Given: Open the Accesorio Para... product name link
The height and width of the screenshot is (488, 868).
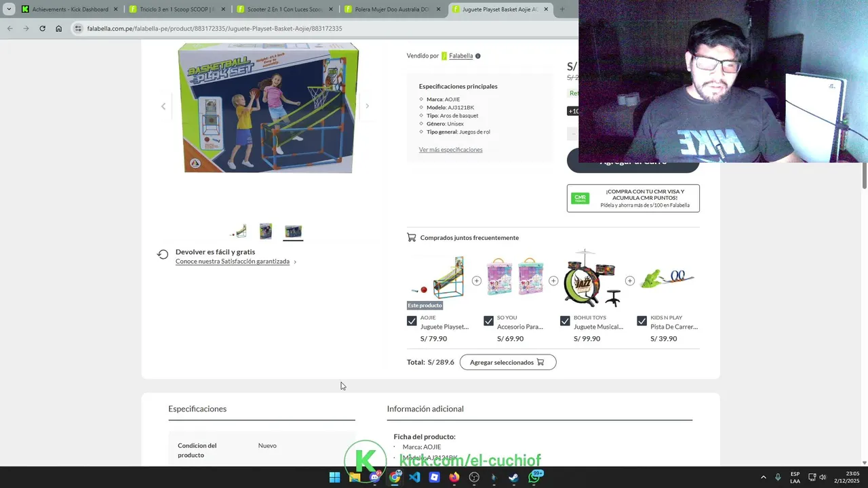Looking at the screenshot, I should pyautogui.click(x=520, y=327).
